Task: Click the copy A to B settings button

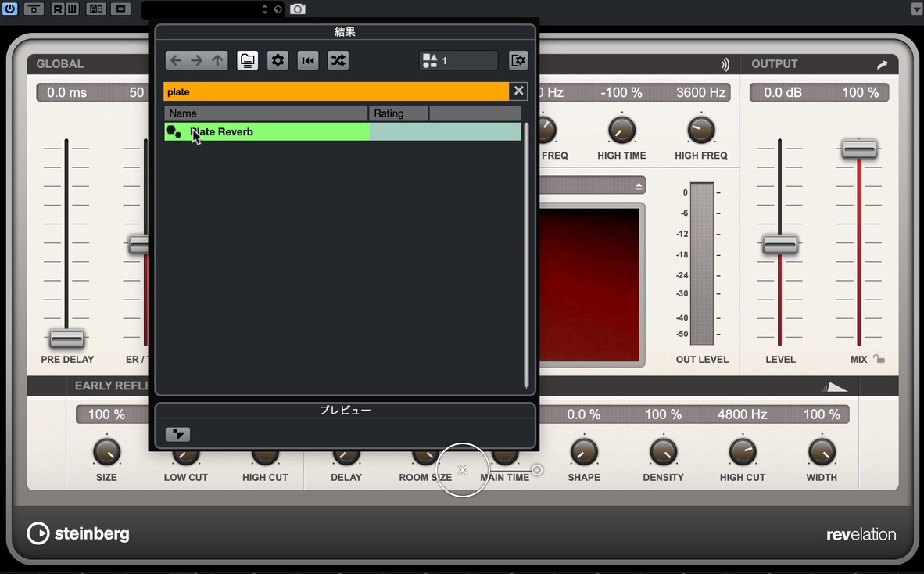Action: click(x=120, y=9)
